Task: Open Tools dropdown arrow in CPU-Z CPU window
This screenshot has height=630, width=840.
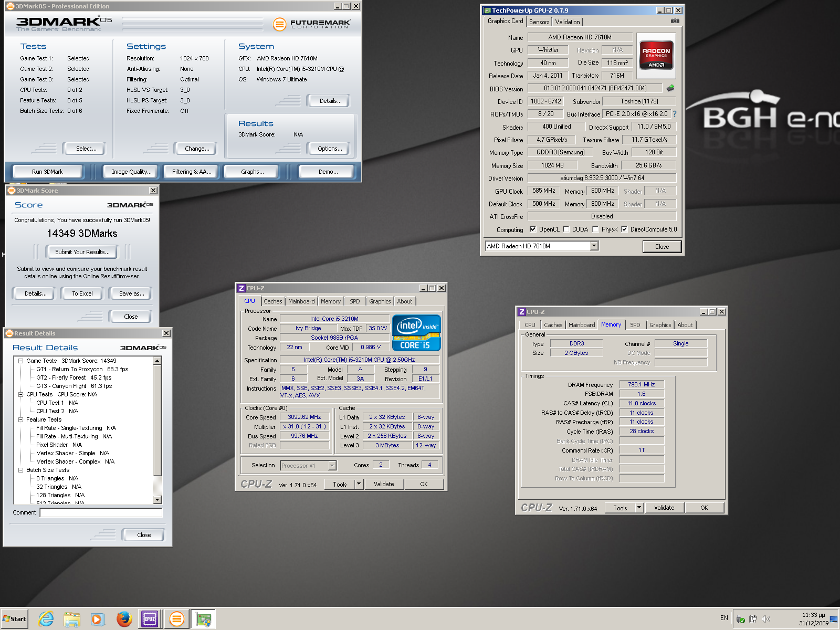Action: (x=359, y=484)
